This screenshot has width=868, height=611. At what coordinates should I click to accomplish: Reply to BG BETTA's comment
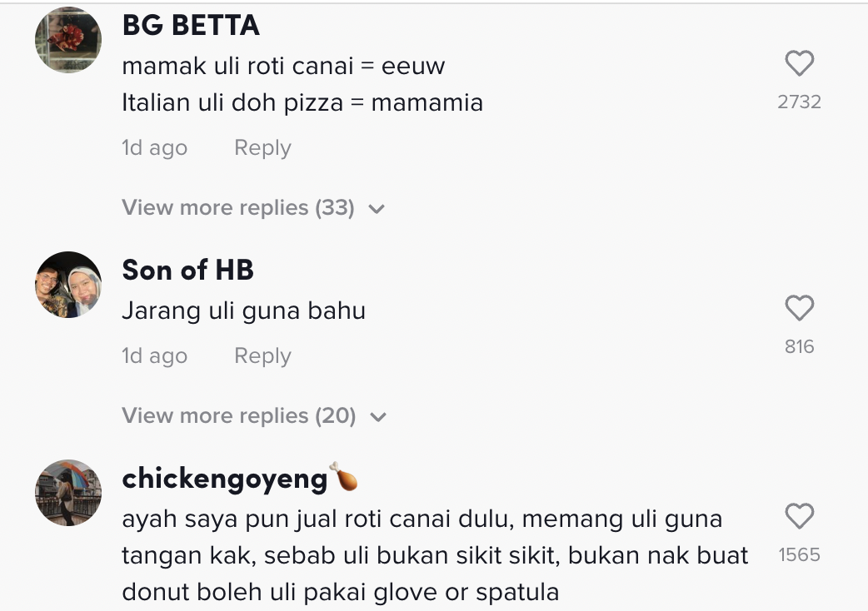[x=262, y=148]
